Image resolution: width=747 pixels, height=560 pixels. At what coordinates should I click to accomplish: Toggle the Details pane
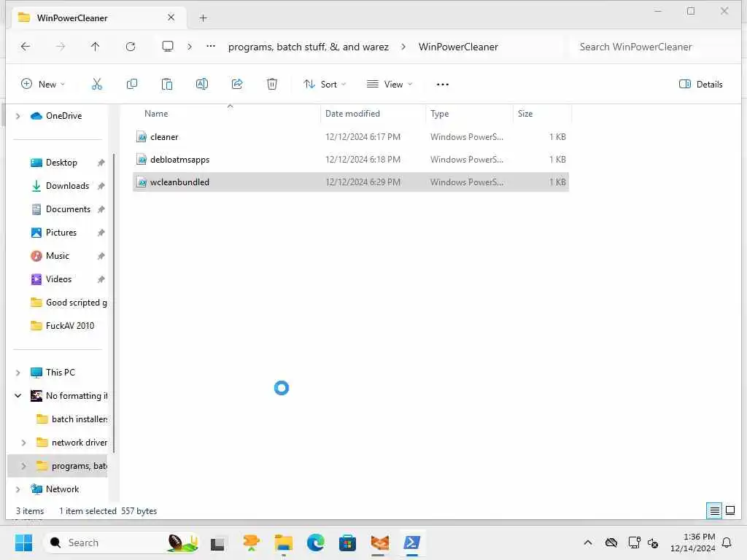click(x=701, y=85)
